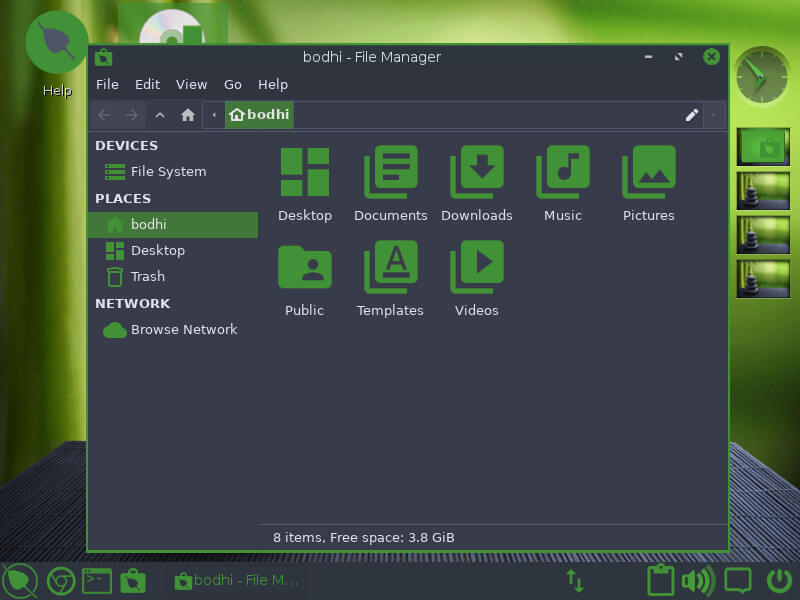This screenshot has width=800, height=600.
Task: Select Browse Network in the sidebar
Action: [184, 329]
